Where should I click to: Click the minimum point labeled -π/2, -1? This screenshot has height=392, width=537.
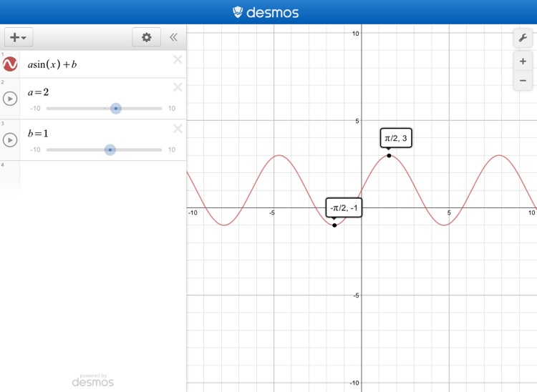click(x=334, y=225)
